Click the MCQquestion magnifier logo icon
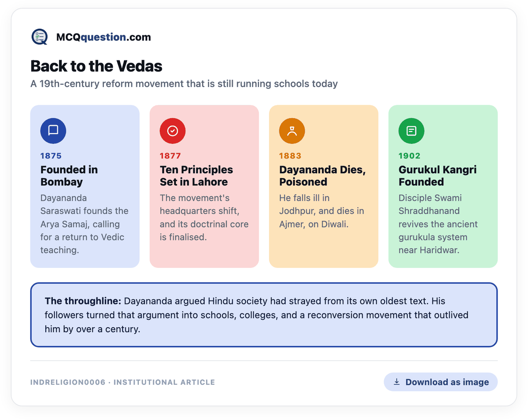This screenshot has width=528, height=420. pos(40,37)
